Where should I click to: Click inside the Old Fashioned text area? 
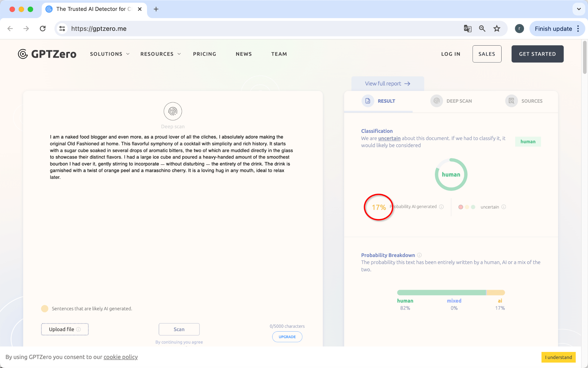171,157
